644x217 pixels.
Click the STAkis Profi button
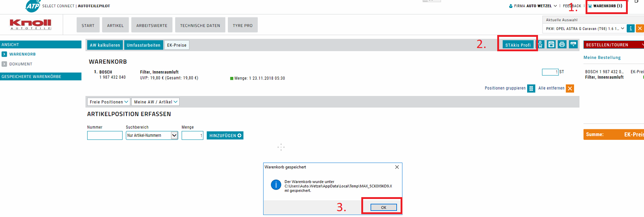pyautogui.click(x=518, y=45)
